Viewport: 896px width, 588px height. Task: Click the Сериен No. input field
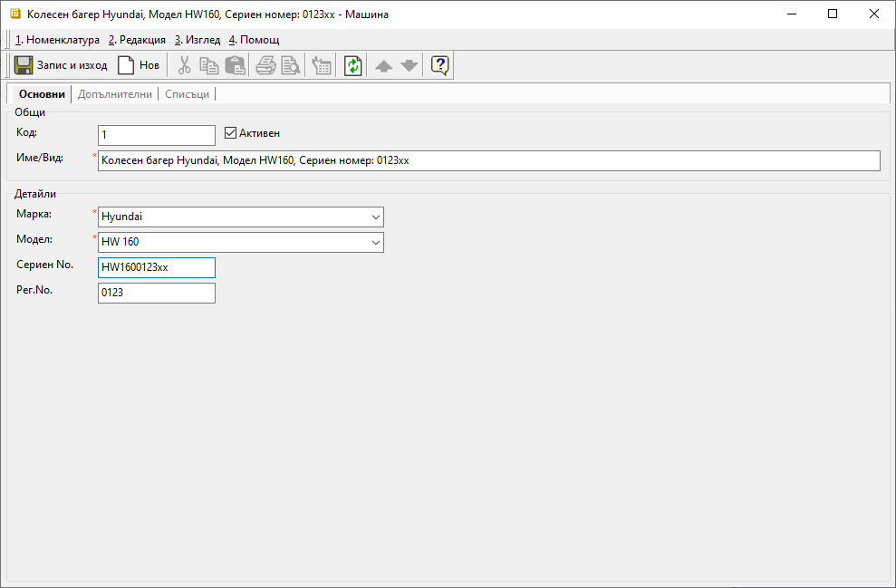click(x=156, y=267)
